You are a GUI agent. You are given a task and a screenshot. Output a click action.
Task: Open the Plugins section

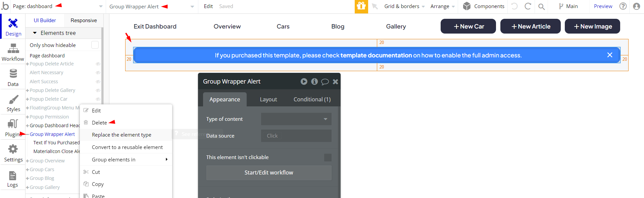point(13,128)
